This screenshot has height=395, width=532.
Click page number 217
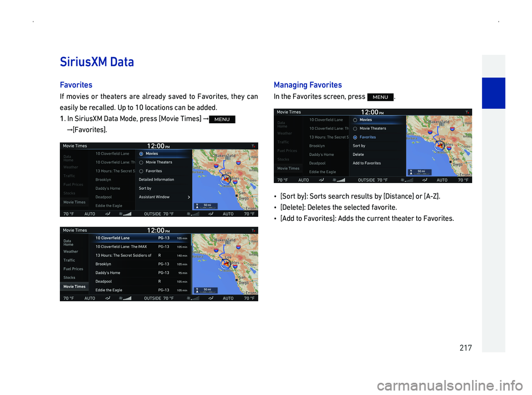click(x=465, y=348)
